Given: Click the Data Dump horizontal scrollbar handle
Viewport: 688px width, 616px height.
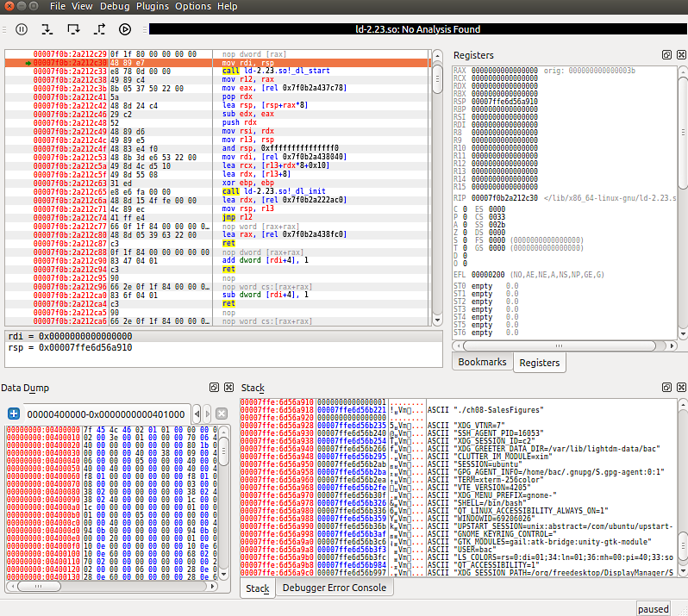Looking at the screenshot, I should tap(39, 586).
